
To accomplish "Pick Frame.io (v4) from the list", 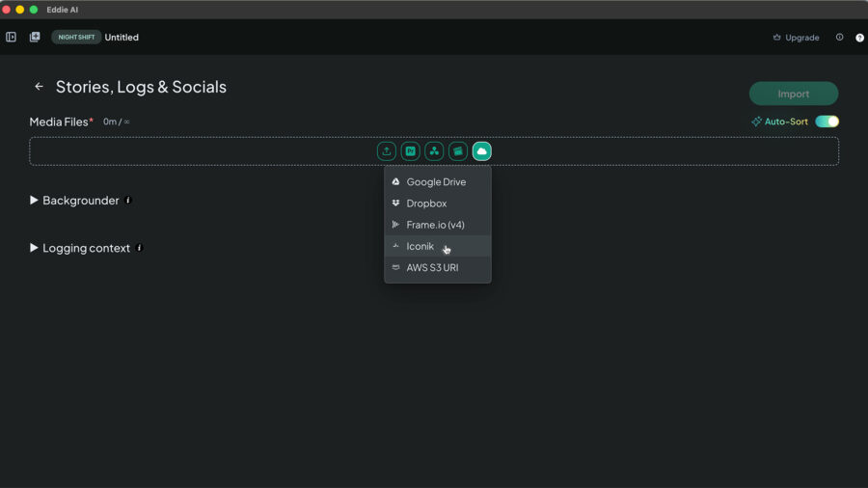I will coord(437,225).
